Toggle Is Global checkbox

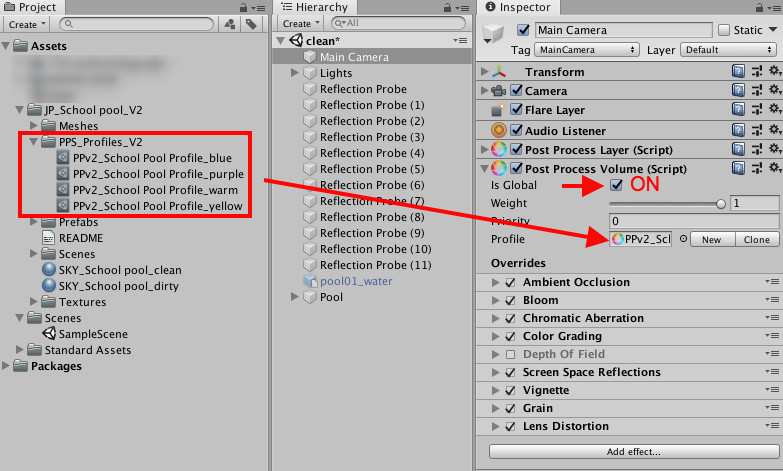[616, 185]
